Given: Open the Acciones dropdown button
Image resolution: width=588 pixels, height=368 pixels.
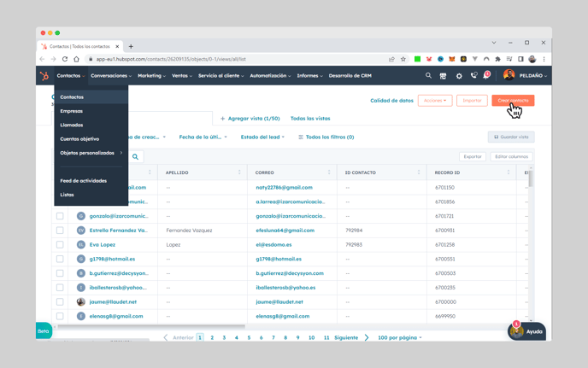Looking at the screenshot, I should click(435, 101).
